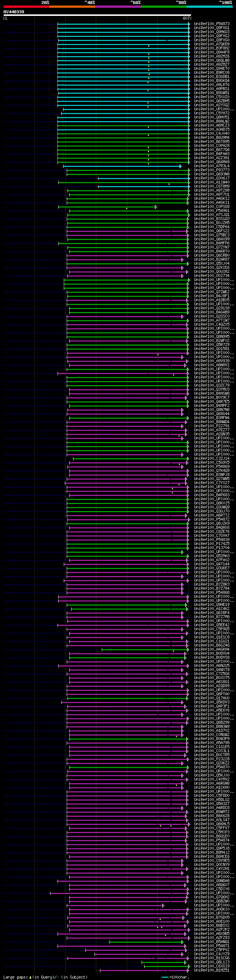Select label UniRef100_P23228
Viewport: 236px width, 980px height.
click(212, 759)
